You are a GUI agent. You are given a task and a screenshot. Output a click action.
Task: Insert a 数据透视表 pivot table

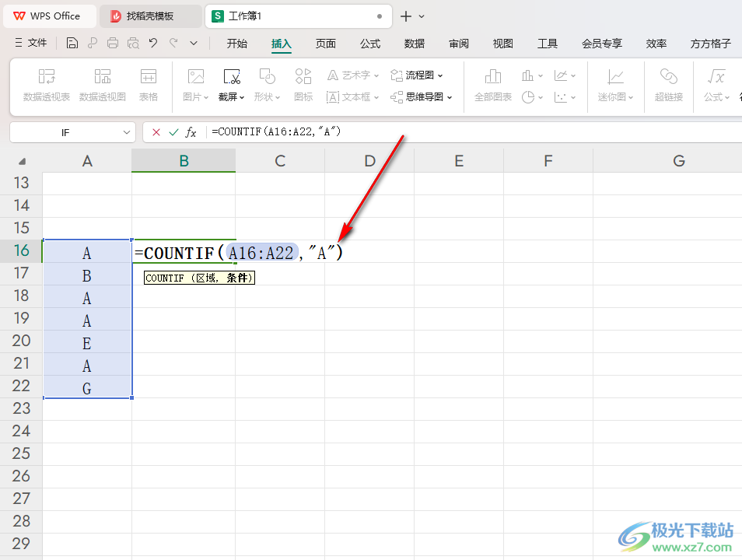pyautogui.click(x=47, y=86)
